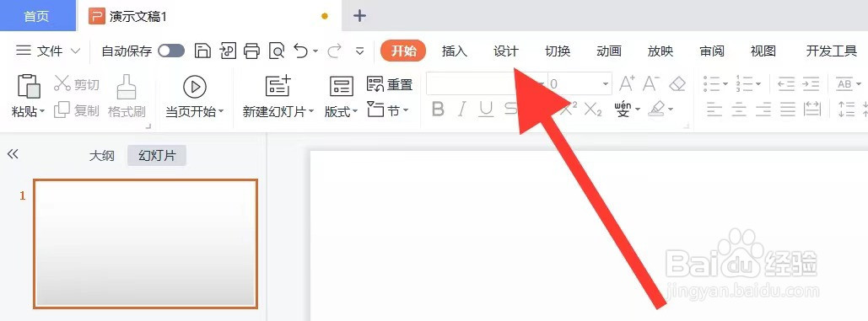Click the Cut scissors button
The image size is (868, 321).
77,84
